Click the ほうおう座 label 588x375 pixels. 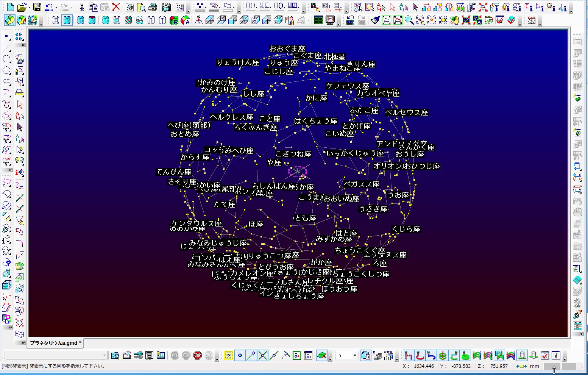click(339, 289)
